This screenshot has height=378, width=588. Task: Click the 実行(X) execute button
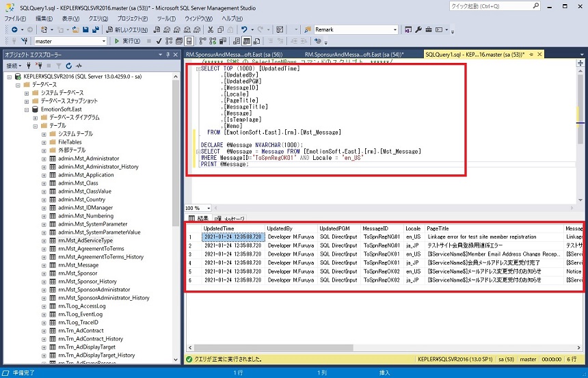click(127, 41)
